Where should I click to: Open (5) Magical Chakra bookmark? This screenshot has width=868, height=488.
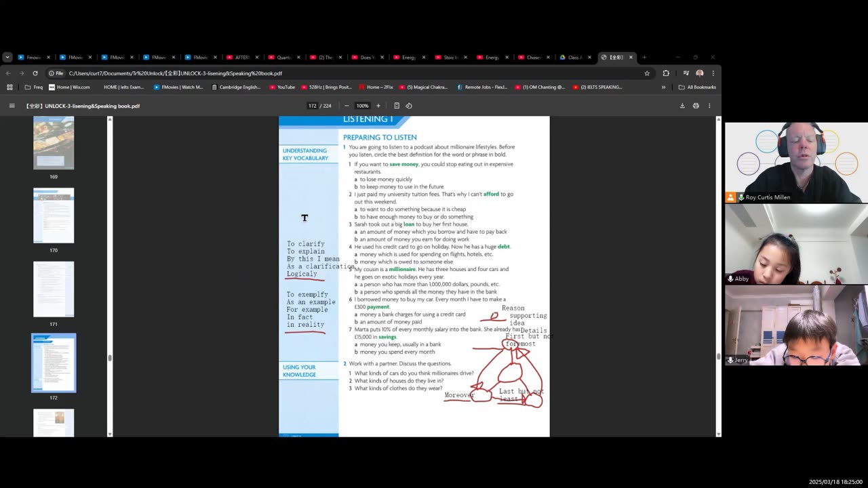[425, 87]
